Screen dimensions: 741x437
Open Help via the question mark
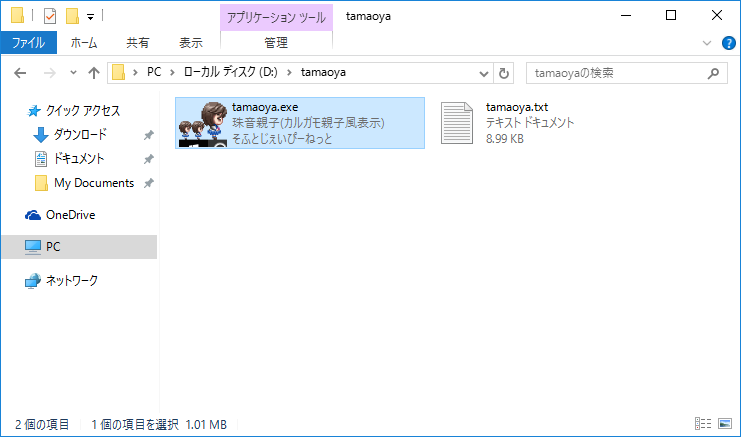point(729,43)
